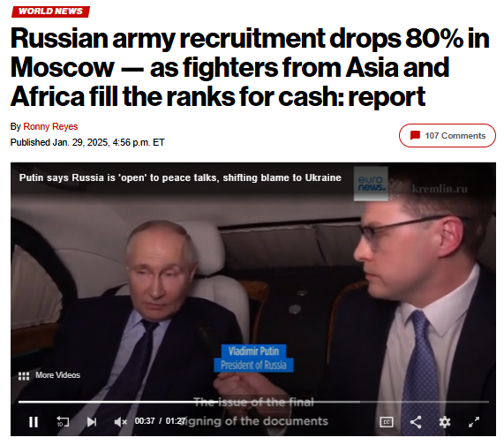The height and width of the screenshot is (445, 504).
Task: Unmute the video sound
Action: [121, 422]
